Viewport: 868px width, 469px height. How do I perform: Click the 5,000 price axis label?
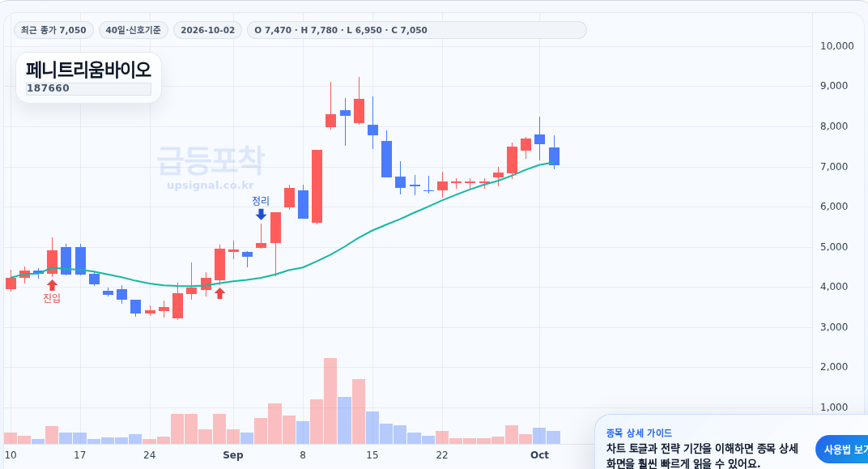(x=834, y=247)
